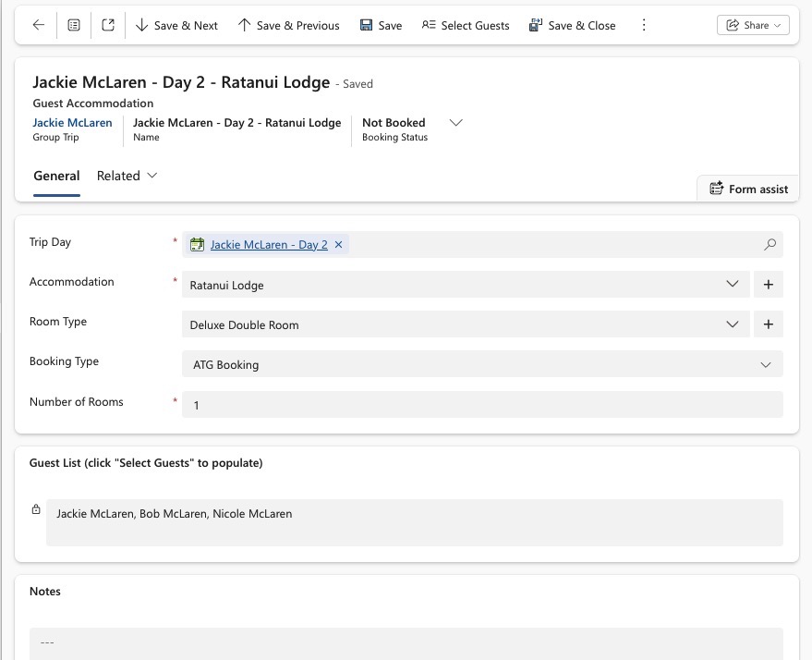The image size is (812, 660).
Task: Save the record with Save button
Action: (x=382, y=25)
